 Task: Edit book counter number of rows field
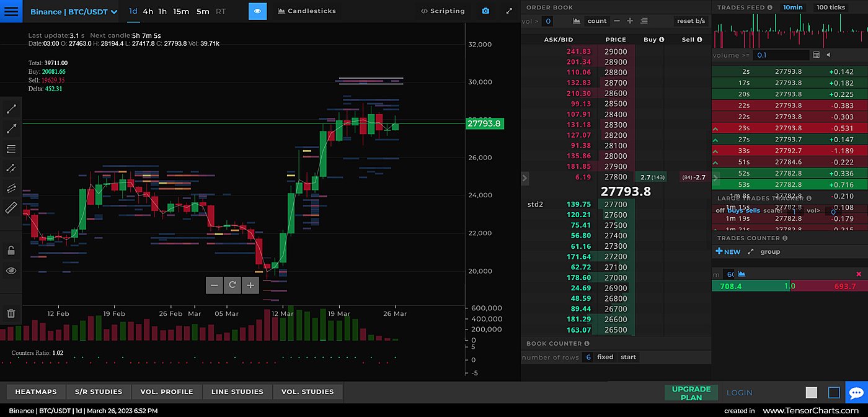point(587,357)
